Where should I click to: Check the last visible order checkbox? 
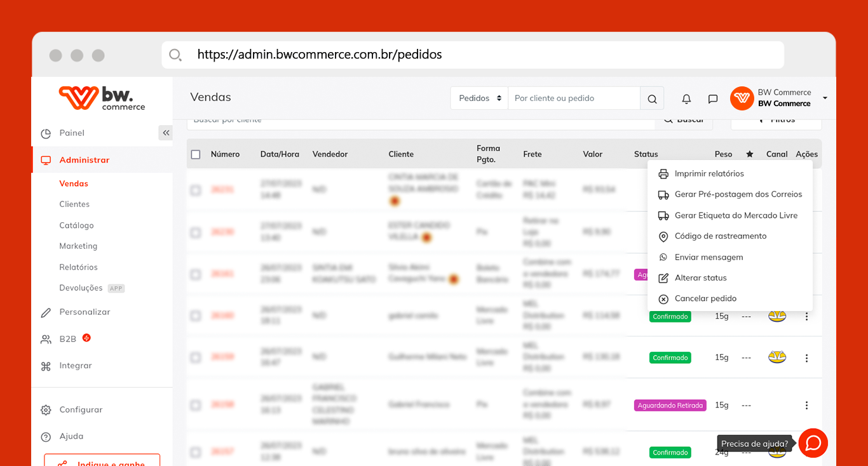[x=196, y=452]
